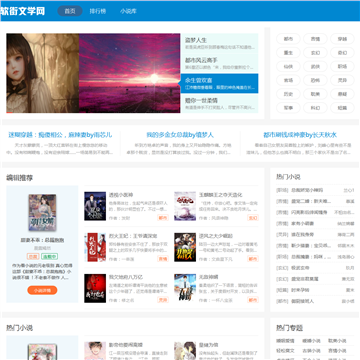The height and width of the screenshot is (360, 360).
Task: Open the 无敌神婿 book cover
Action: (185, 288)
